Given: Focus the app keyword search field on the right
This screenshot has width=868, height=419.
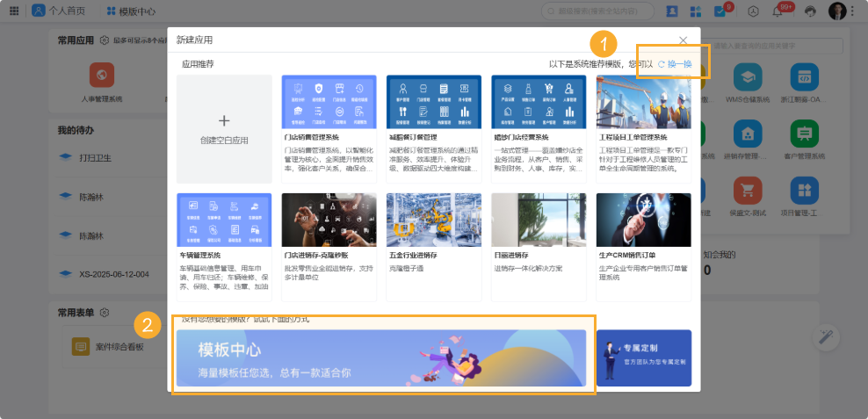Looking at the screenshot, I should coord(775,46).
